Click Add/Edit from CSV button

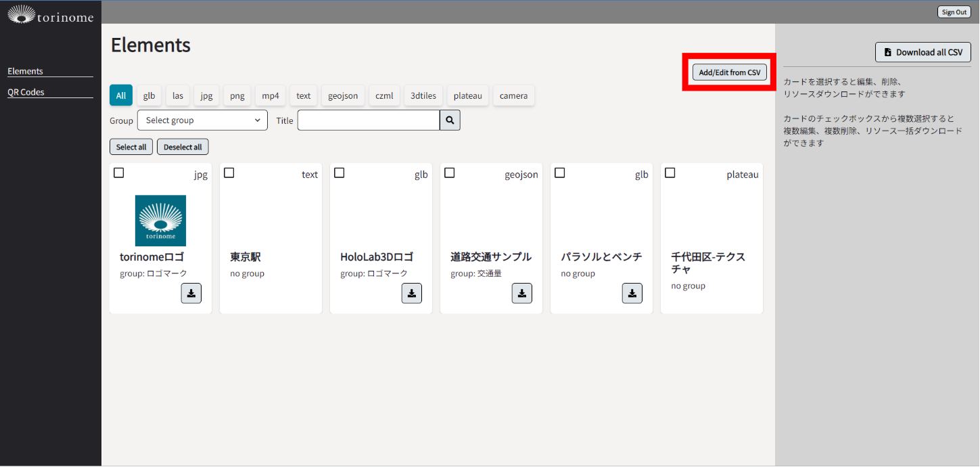tap(730, 72)
